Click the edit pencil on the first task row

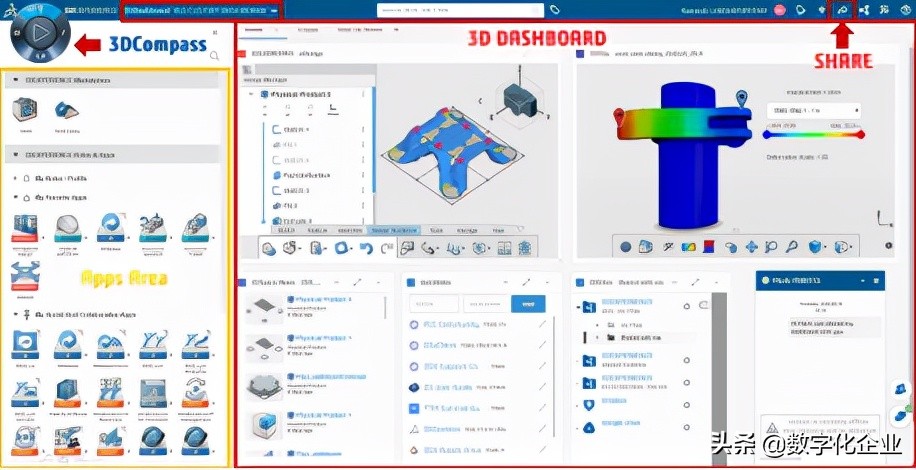pyautogui.click(x=542, y=324)
